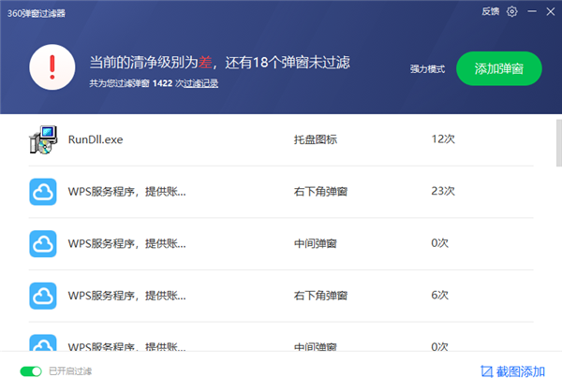Click the green 添加弹窗 button
Viewport: 562px width, 392px height.
coord(499,68)
